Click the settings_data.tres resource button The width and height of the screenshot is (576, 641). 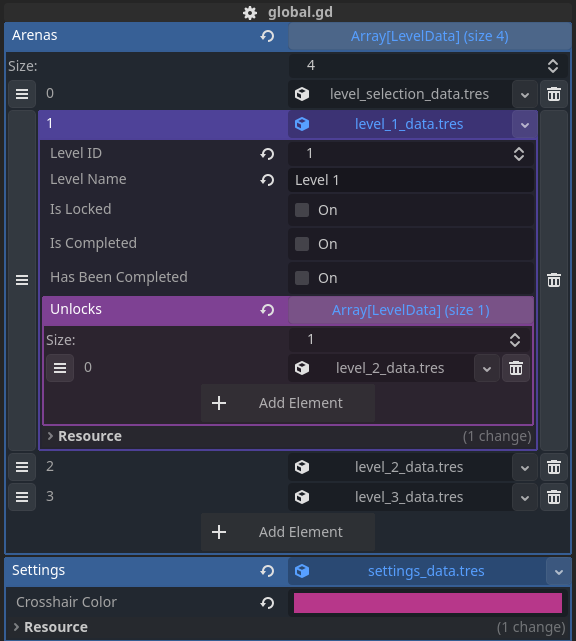pyautogui.click(x=417, y=571)
